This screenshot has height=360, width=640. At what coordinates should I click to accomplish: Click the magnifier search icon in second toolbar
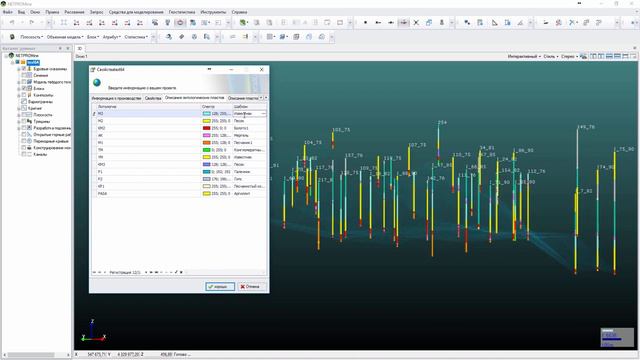pos(207,37)
